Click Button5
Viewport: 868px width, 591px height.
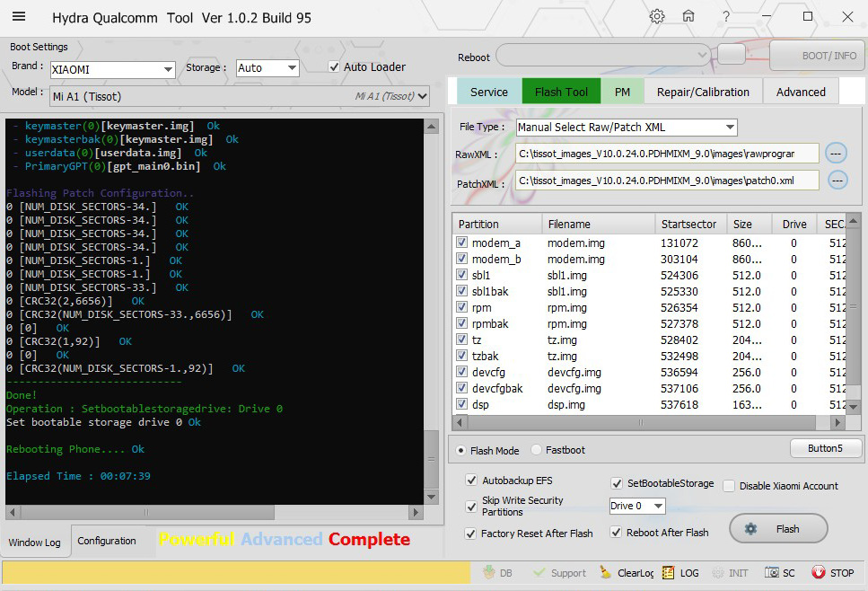tap(825, 448)
